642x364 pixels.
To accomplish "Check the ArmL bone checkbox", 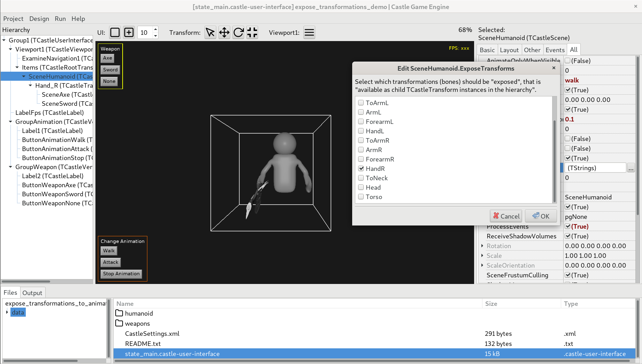I will click(x=361, y=112).
